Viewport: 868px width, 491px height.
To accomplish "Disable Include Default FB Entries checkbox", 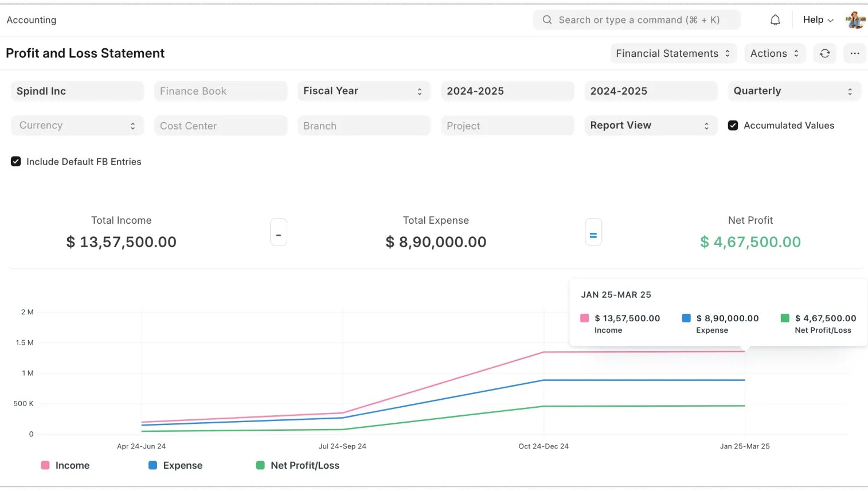I will (16, 162).
